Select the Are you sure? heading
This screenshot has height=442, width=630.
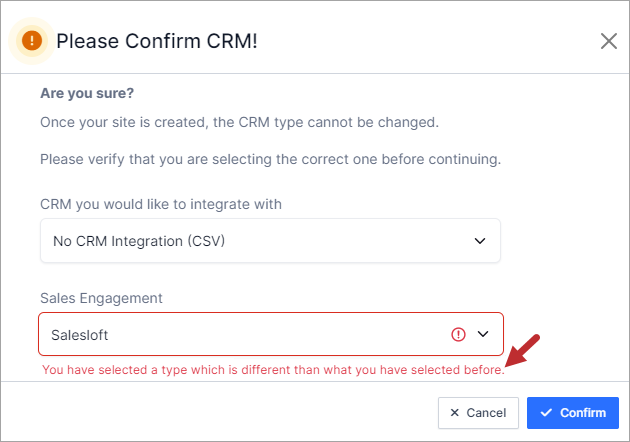tap(87, 93)
